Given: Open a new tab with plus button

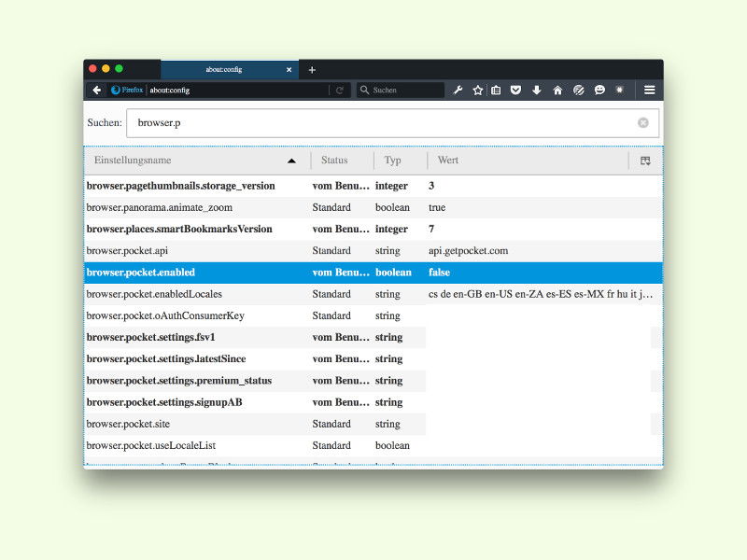Looking at the screenshot, I should [312, 70].
